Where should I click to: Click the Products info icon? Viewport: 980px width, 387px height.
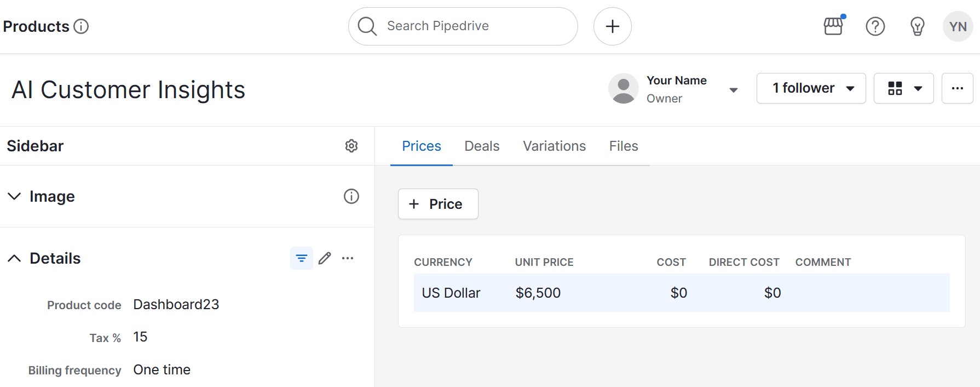point(81,26)
